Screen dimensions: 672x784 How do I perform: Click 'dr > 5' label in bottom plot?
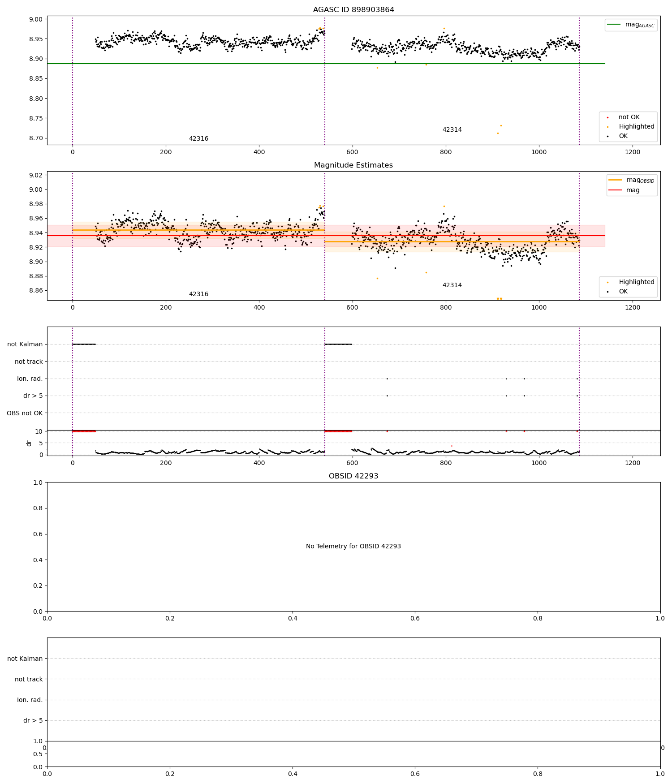click(x=33, y=721)
